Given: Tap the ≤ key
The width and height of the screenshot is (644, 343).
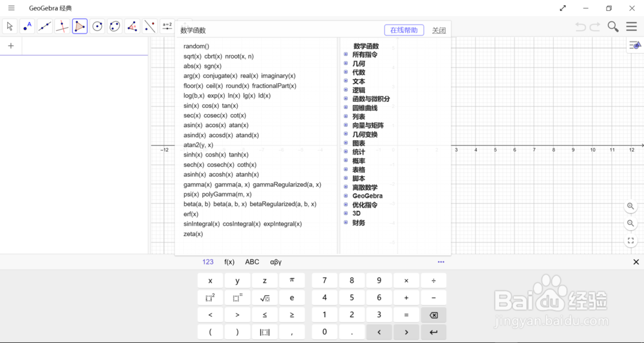Looking at the screenshot, I should 265,315.
